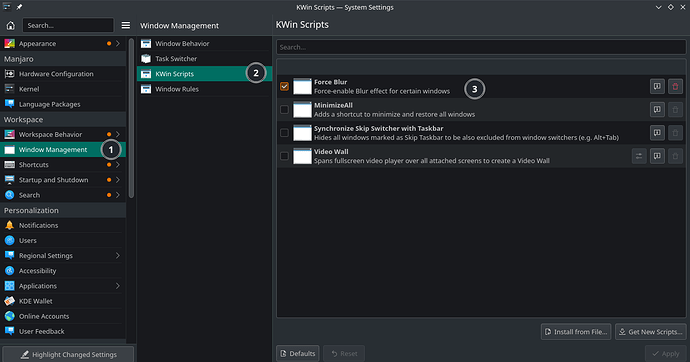The width and height of the screenshot is (690, 362).
Task: Click Synchronize Skip Switcher script thumbnail icon
Action: 302,133
